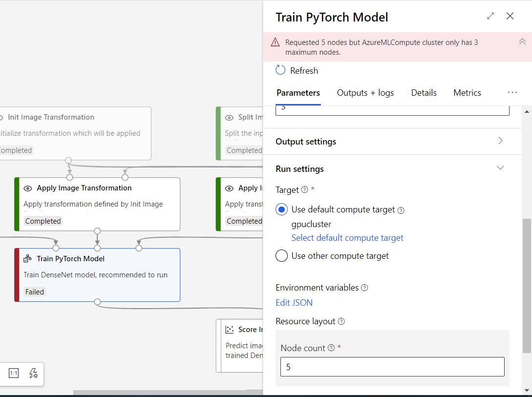Viewport: 532px width, 397px height.
Task: Preview the Apply Image Transformation eye icon
Action: tap(28, 188)
